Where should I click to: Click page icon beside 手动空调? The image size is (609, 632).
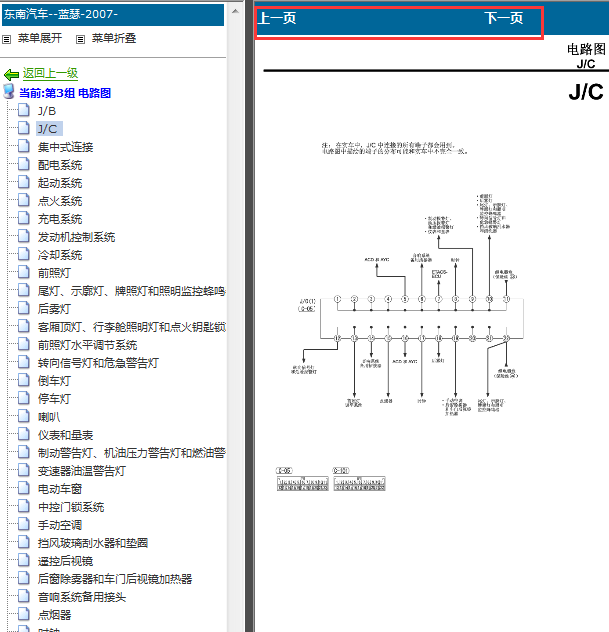click(24, 524)
